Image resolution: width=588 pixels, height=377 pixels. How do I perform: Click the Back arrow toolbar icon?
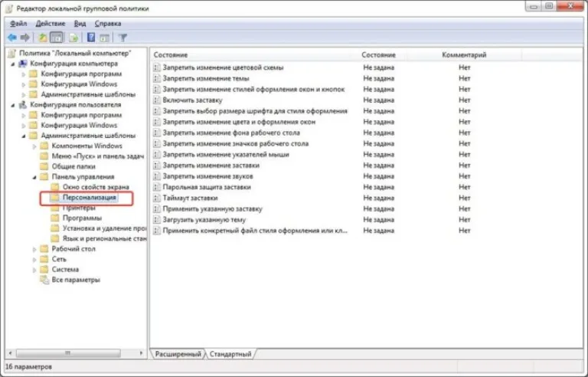[x=12, y=38]
